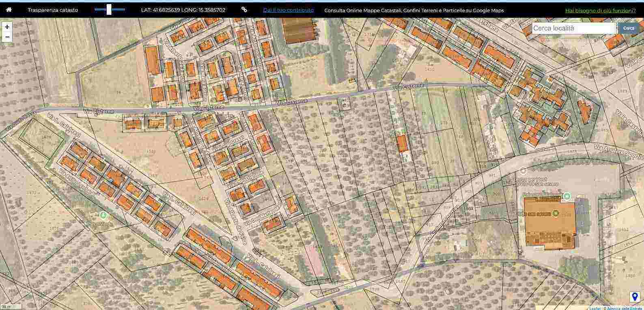Screen dimensions: 644x310
Task: Click the 'Trasparenza catasto' label
Action: click(x=53, y=10)
